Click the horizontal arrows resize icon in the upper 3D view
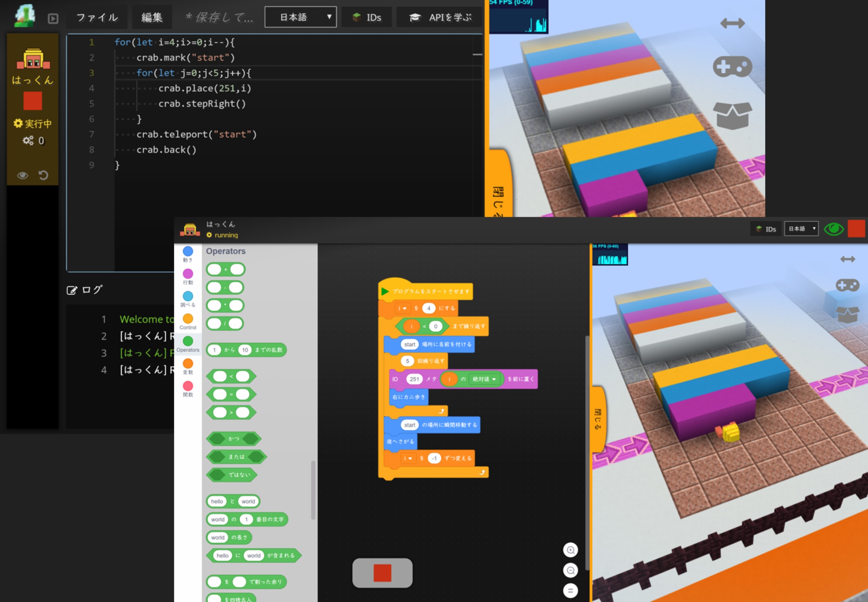The image size is (868, 602). click(732, 23)
